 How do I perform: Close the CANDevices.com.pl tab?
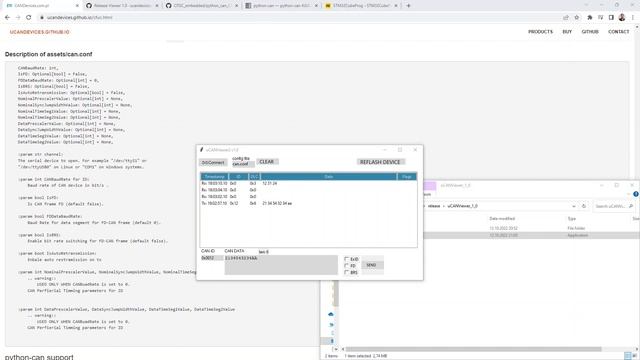coord(77,6)
